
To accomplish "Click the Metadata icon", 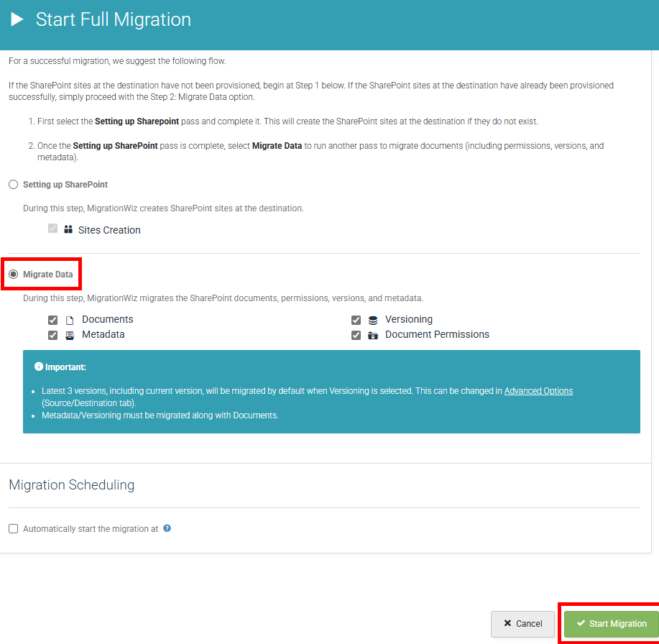I will [x=70, y=336].
